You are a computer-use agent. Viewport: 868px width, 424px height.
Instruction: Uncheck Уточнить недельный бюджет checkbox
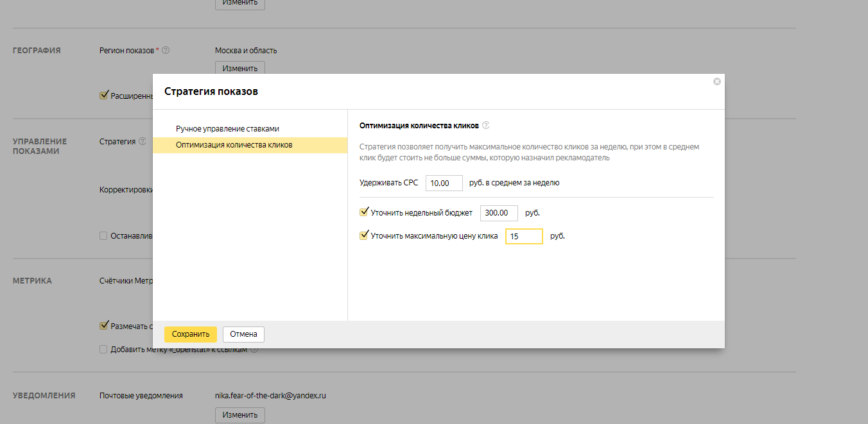364,212
